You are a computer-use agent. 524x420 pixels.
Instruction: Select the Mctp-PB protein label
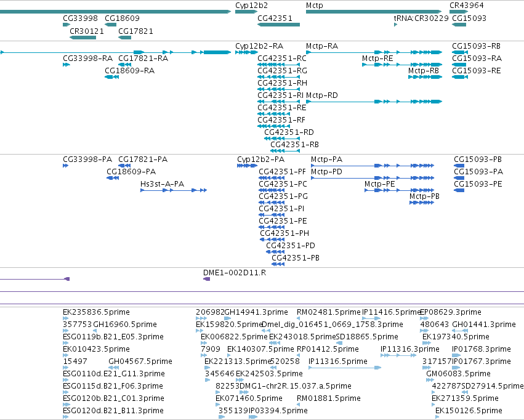(x=424, y=196)
